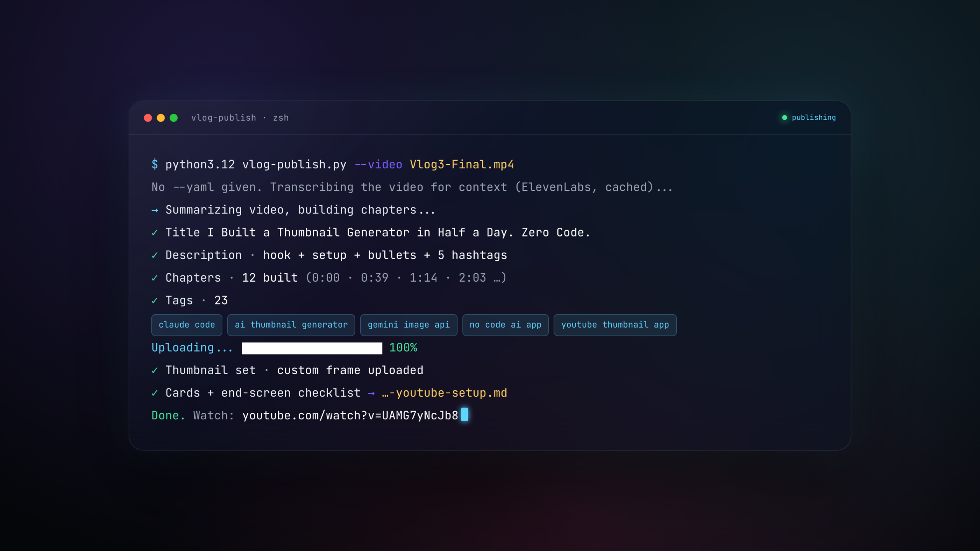Click '12 built' chapters count
The height and width of the screenshot is (551, 980).
point(270,277)
